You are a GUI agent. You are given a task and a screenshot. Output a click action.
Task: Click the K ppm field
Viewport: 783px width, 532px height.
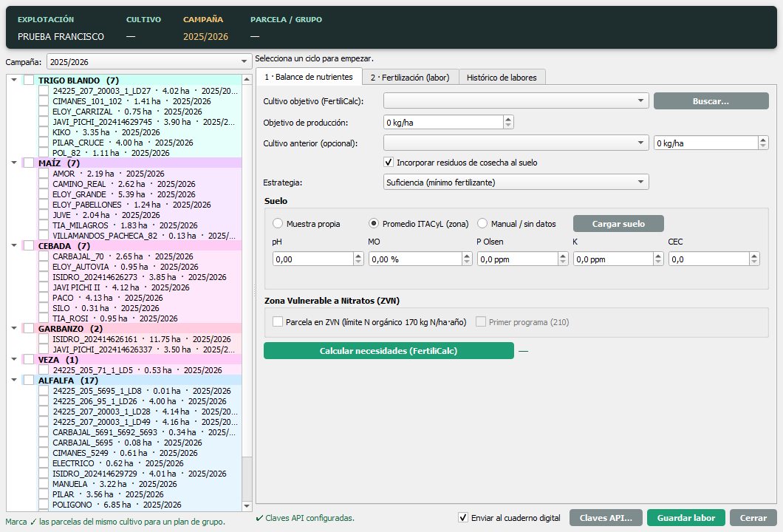(613, 259)
